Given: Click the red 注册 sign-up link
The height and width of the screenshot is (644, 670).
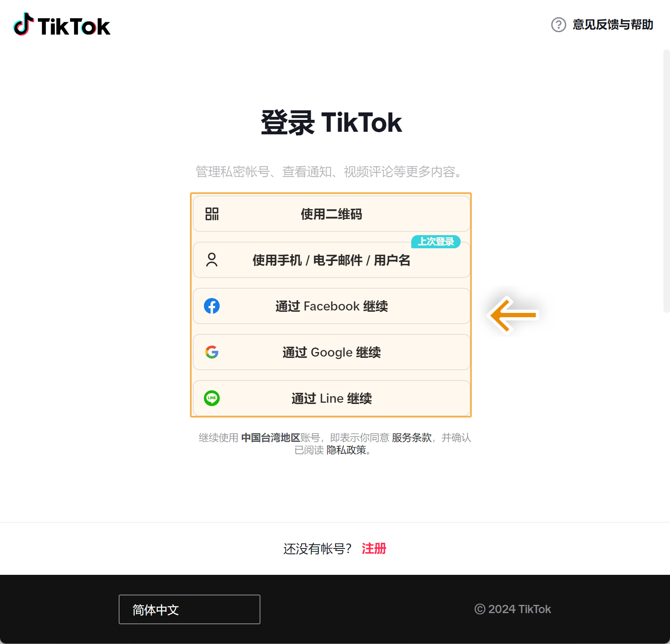Looking at the screenshot, I should pos(374,548).
